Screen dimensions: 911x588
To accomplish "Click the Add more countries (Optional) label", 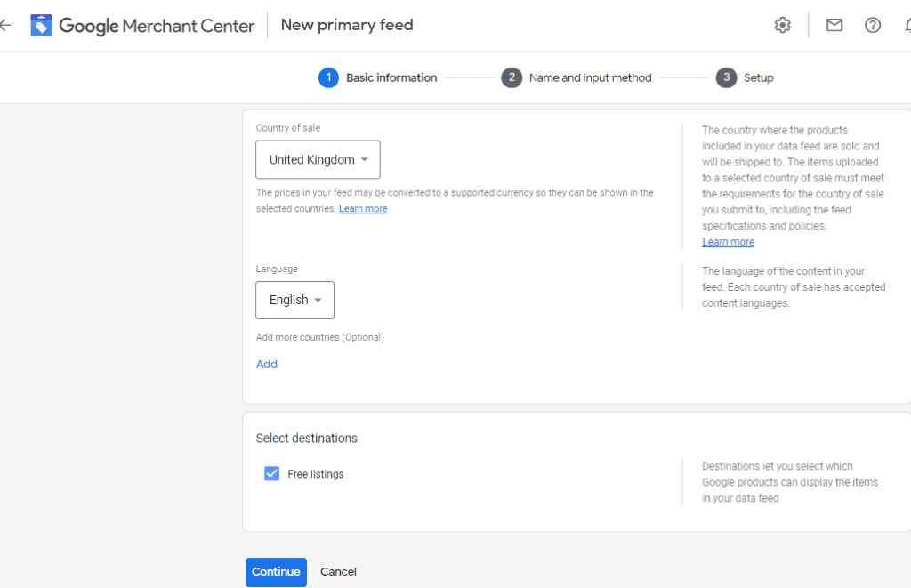I will click(319, 337).
